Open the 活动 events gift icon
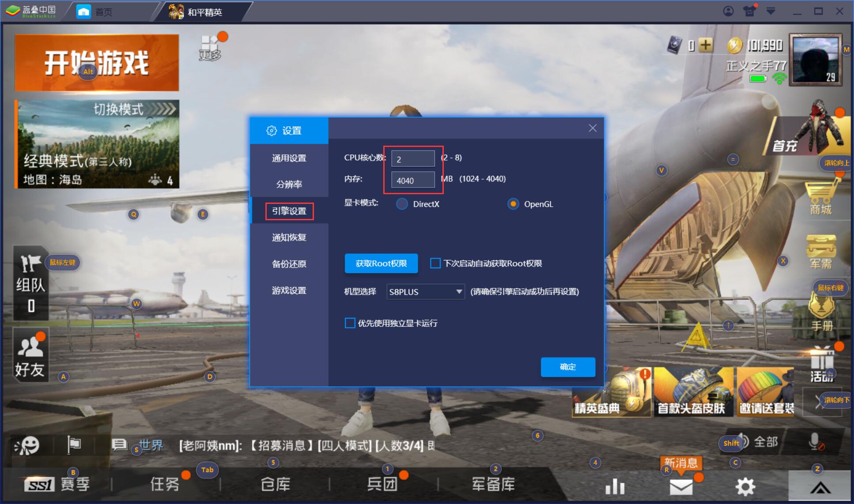The height and width of the screenshot is (504, 854). 822,365
